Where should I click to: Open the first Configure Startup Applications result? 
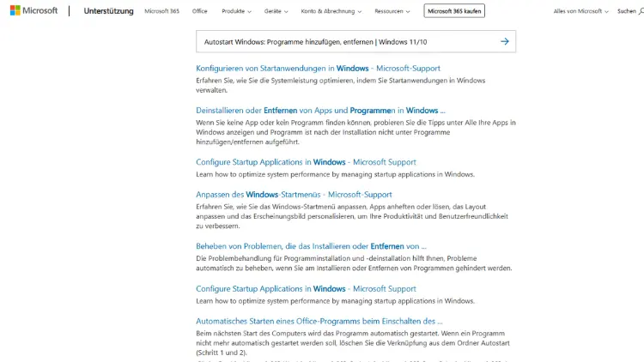(306, 162)
